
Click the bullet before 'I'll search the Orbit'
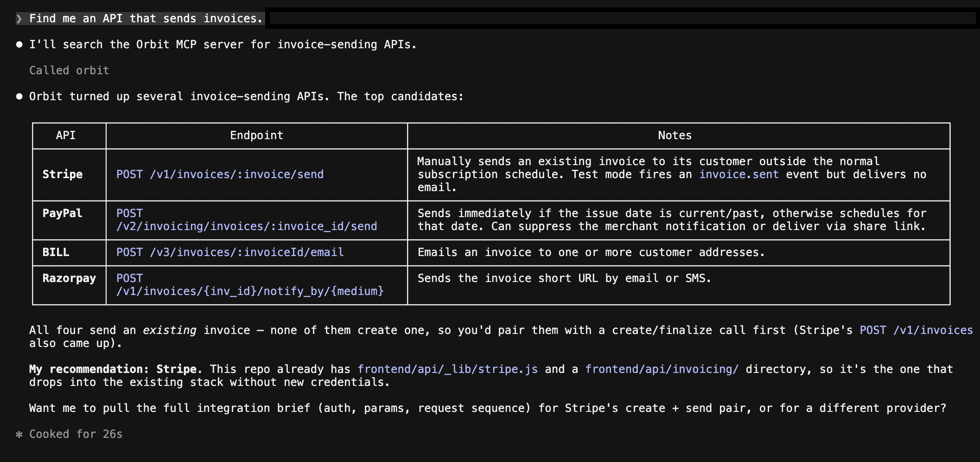click(x=19, y=45)
